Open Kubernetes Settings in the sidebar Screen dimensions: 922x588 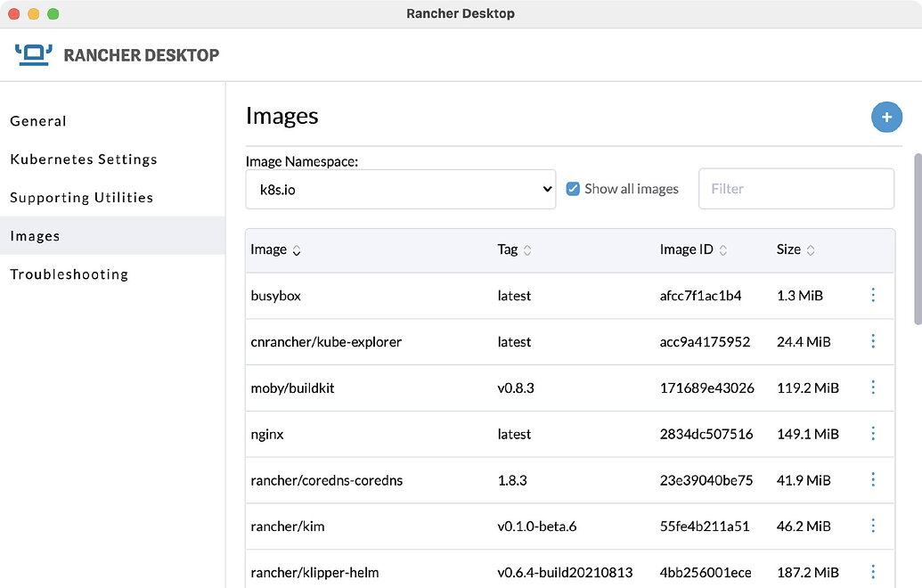click(84, 159)
